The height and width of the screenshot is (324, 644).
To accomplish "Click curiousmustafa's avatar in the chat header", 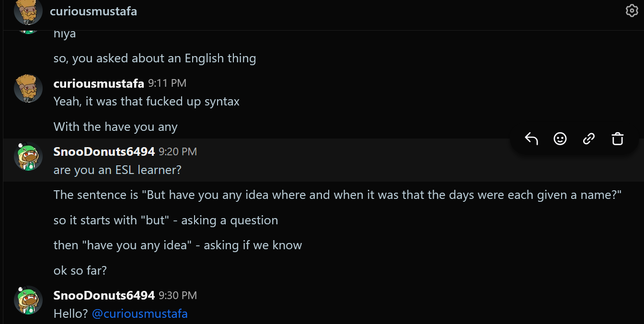I will 28,11.
